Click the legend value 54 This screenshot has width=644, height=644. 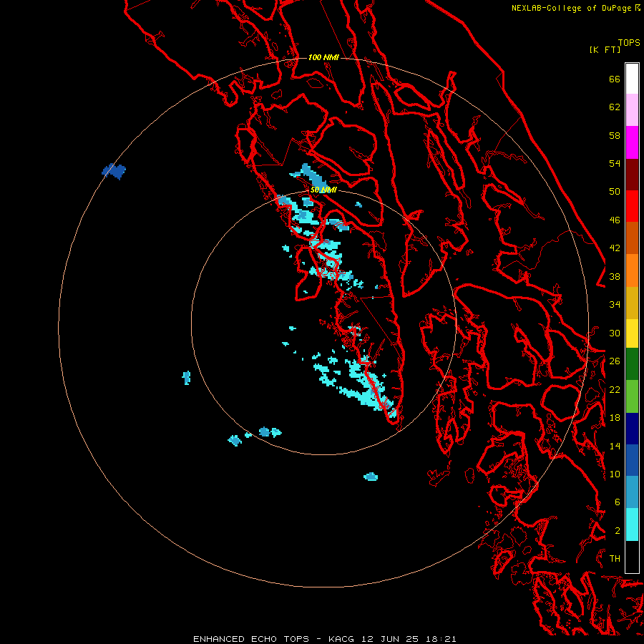[615, 163]
